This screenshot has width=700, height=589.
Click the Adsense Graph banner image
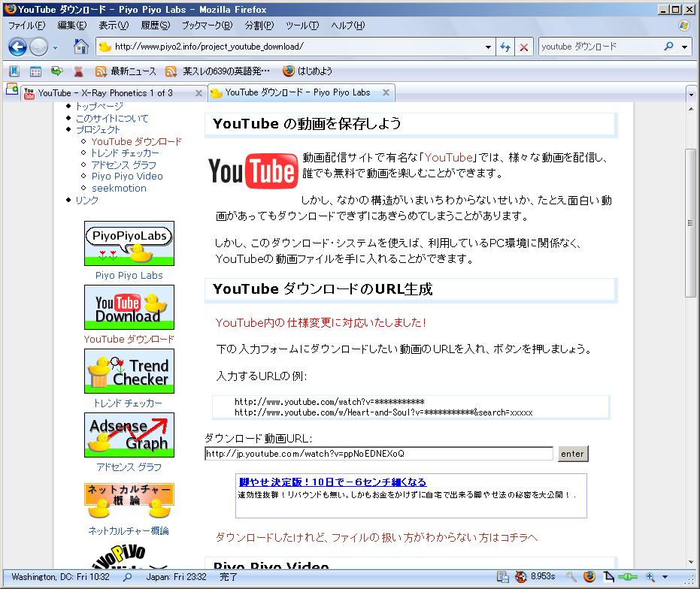[129, 434]
